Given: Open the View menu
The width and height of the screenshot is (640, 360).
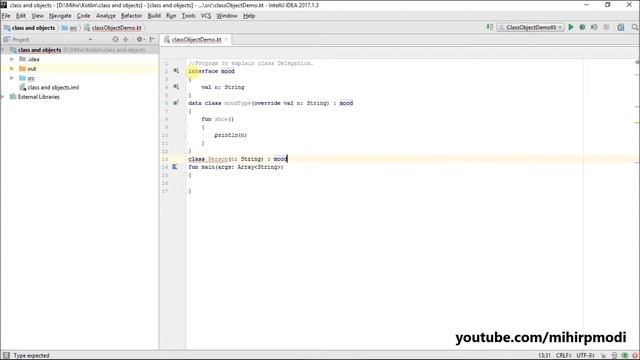Looking at the screenshot, I should tap(38, 16).
